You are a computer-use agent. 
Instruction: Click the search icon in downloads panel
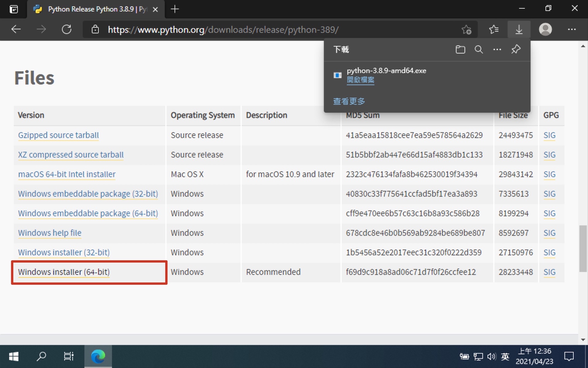click(478, 49)
